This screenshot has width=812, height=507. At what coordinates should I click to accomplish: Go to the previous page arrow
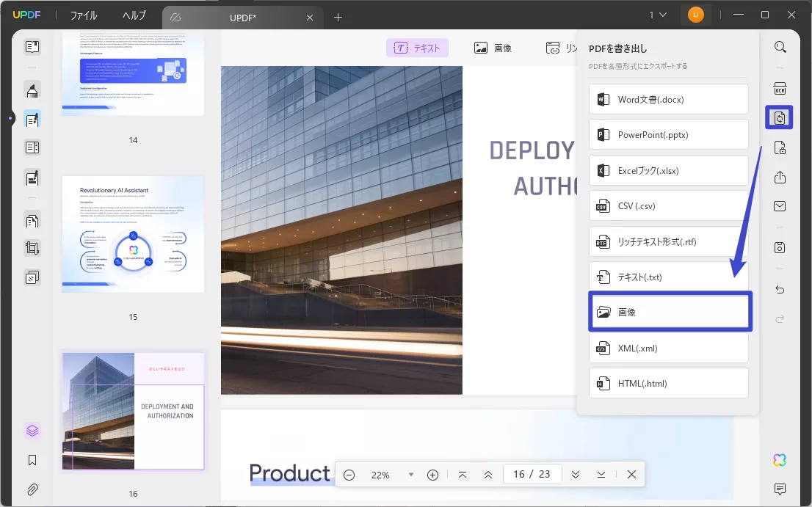click(487, 475)
